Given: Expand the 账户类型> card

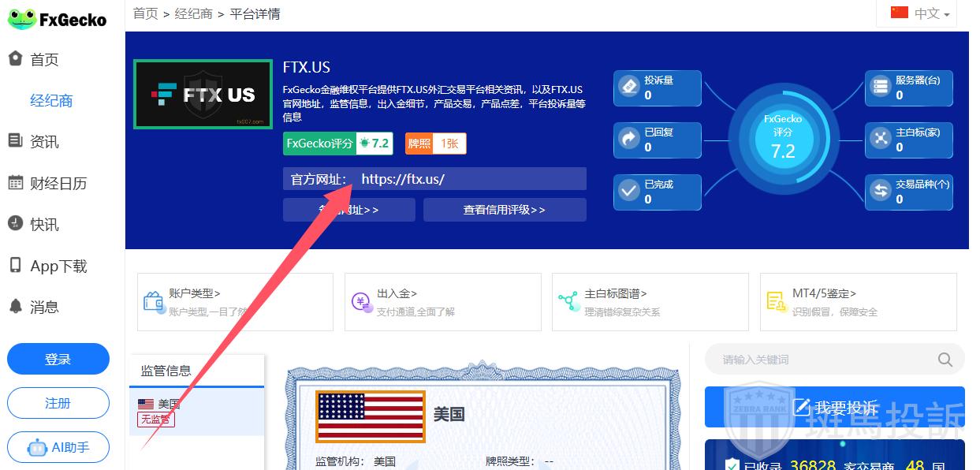Looking at the screenshot, I should click(236, 301).
